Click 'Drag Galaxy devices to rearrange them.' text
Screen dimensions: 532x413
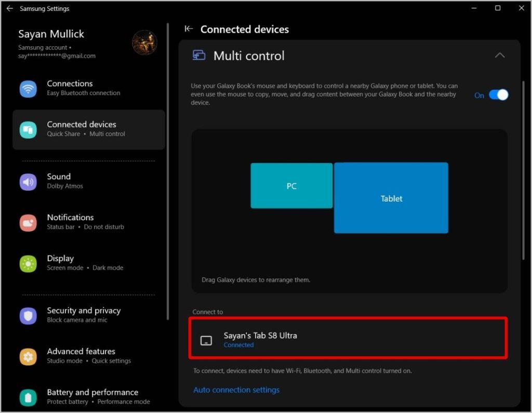coord(256,280)
